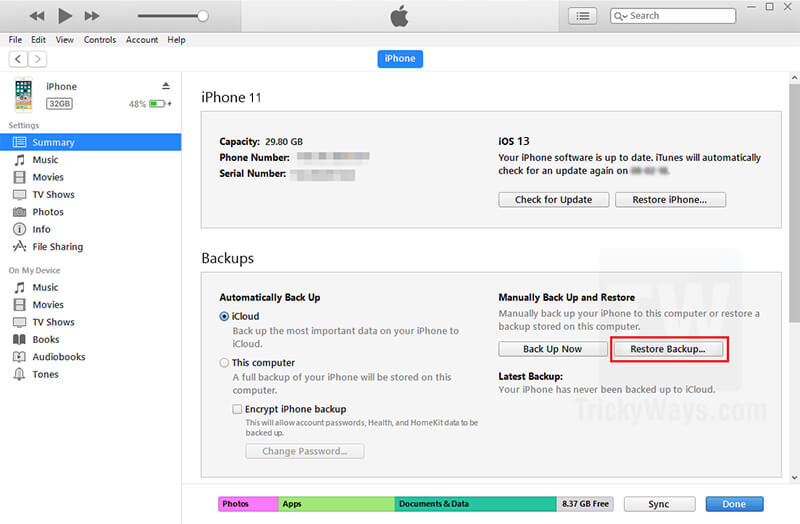800x524 pixels.
Task: Click the Apple logo at top center
Action: click(x=399, y=16)
